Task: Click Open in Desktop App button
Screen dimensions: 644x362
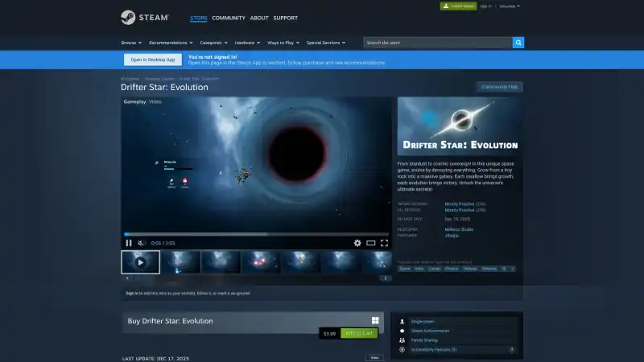Action: coord(153,60)
